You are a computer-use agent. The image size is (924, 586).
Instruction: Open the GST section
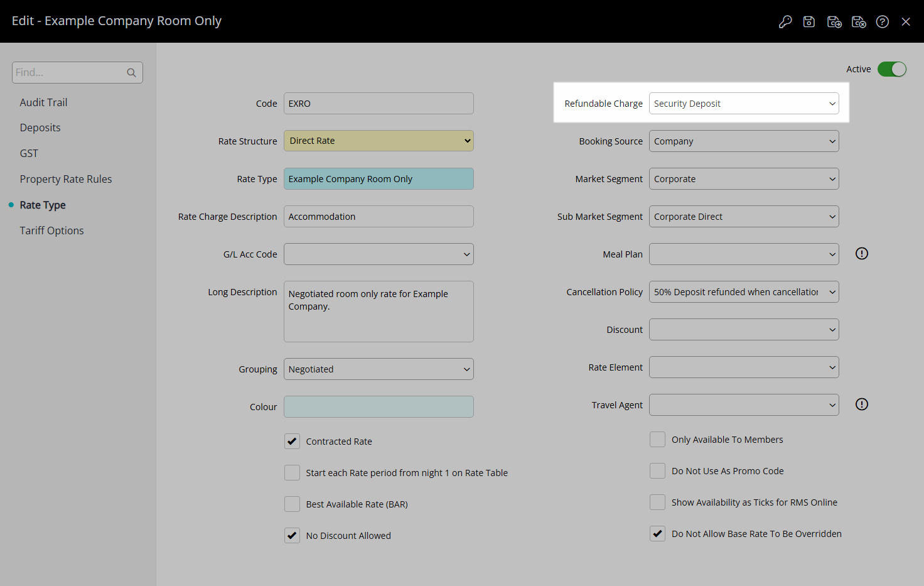tap(29, 153)
